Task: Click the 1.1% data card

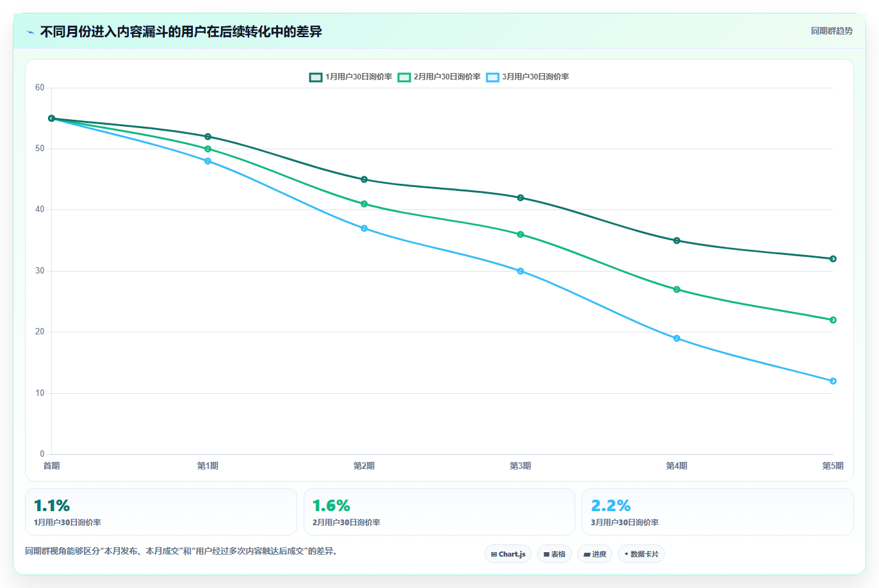Action: [161, 512]
